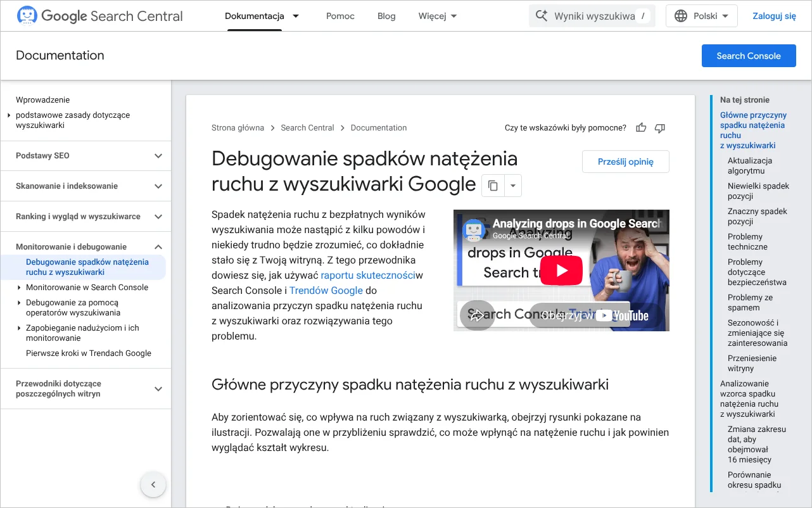The height and width of the screenshot is (508, 812).
Task: Expand podstawowe zasady dotyczące wyszukiwarki
Action: click(9, 115)
